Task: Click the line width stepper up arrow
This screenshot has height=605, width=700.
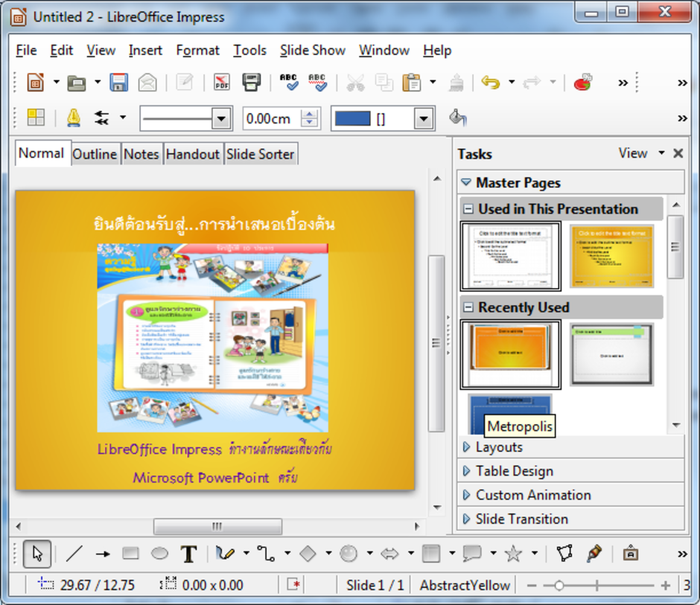Action: (x=309, y=114)
